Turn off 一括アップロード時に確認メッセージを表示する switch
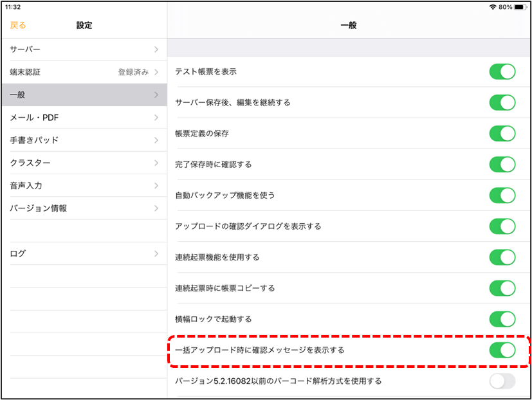 (x=502, y=350)
